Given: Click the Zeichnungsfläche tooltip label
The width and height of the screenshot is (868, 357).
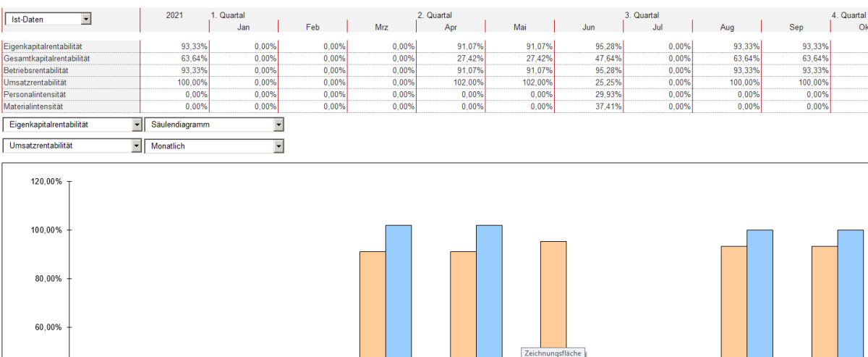Looking at the screenshot, I should [x=552, y=353].
